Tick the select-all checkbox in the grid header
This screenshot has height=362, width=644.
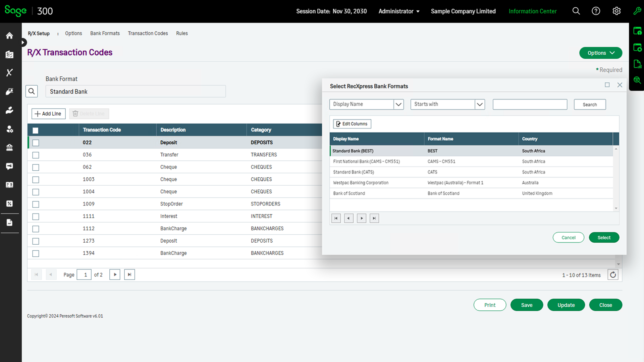[x=35, y=130]
